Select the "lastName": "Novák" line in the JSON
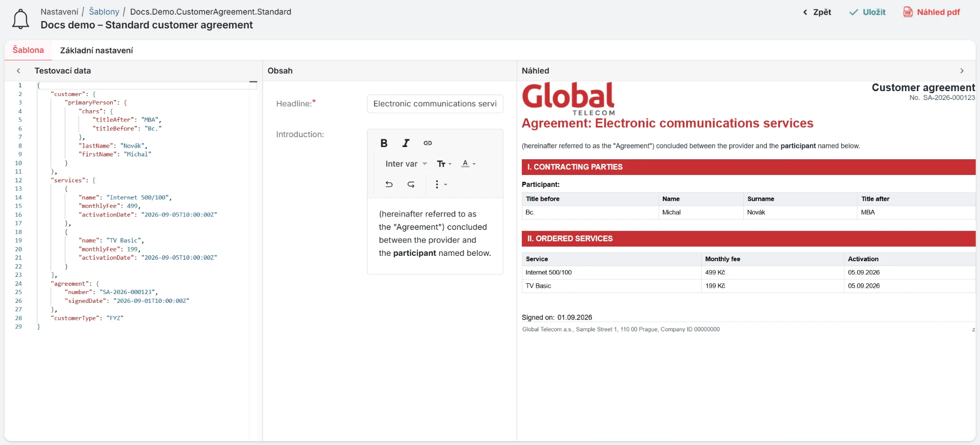 point(113,146)
